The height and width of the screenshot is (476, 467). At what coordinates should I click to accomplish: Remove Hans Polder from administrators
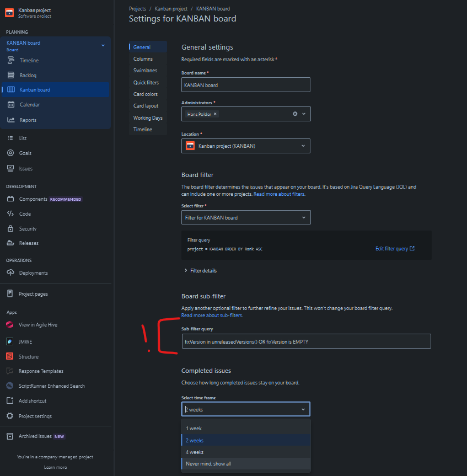pyautogui.click(x=215, y=114)
